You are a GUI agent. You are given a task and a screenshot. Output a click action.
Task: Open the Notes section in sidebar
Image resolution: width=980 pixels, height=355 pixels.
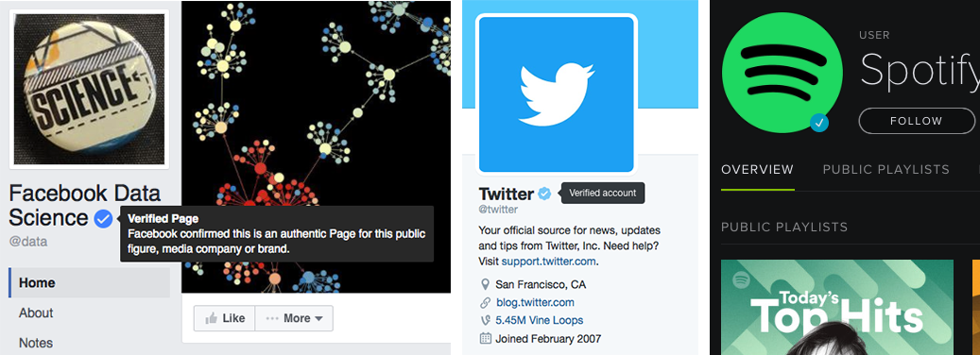(36, 343)
